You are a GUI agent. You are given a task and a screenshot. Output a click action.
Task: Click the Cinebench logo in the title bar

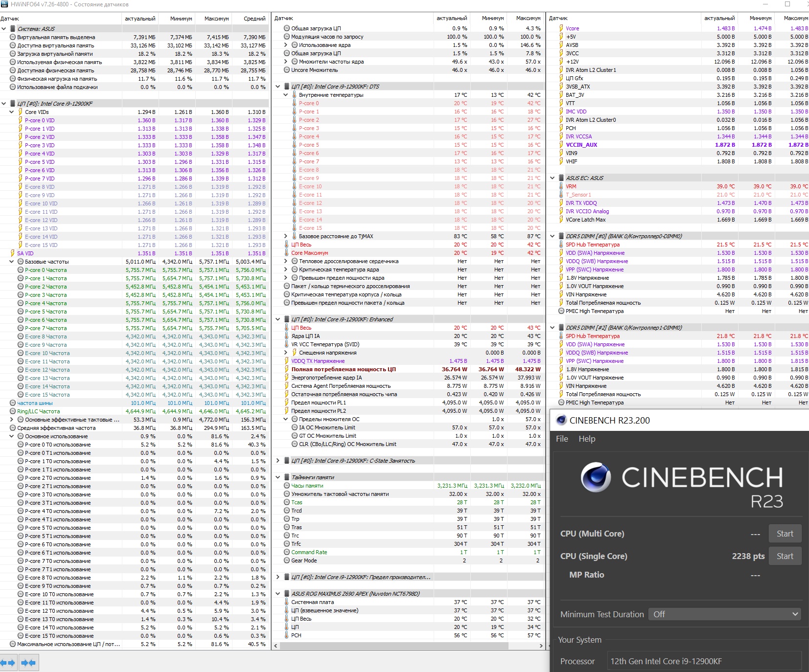pyautogui.click(x=561, y=420)
